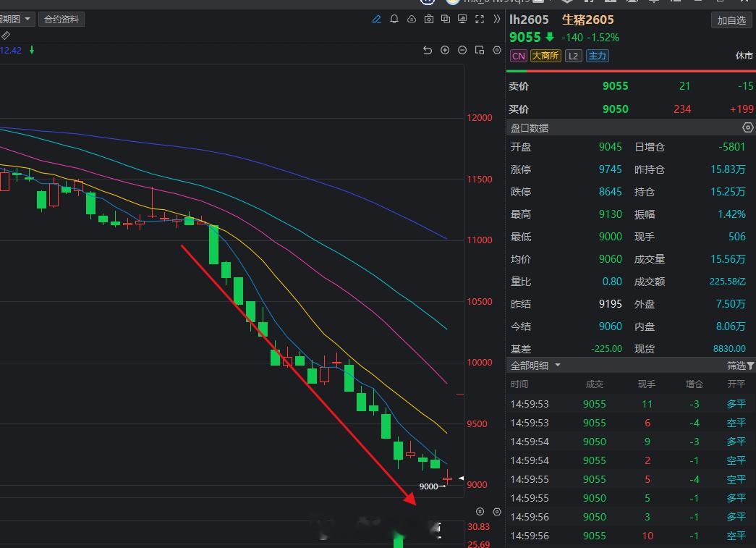Click the 卖价 ask price row
Viewport: 756px width, 548px height.
tap(631, 86)
